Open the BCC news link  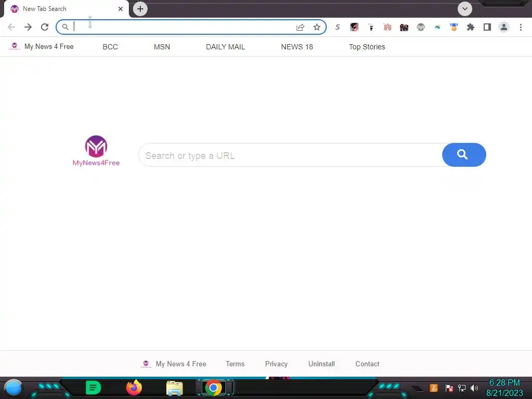click(x=110, y=47)
